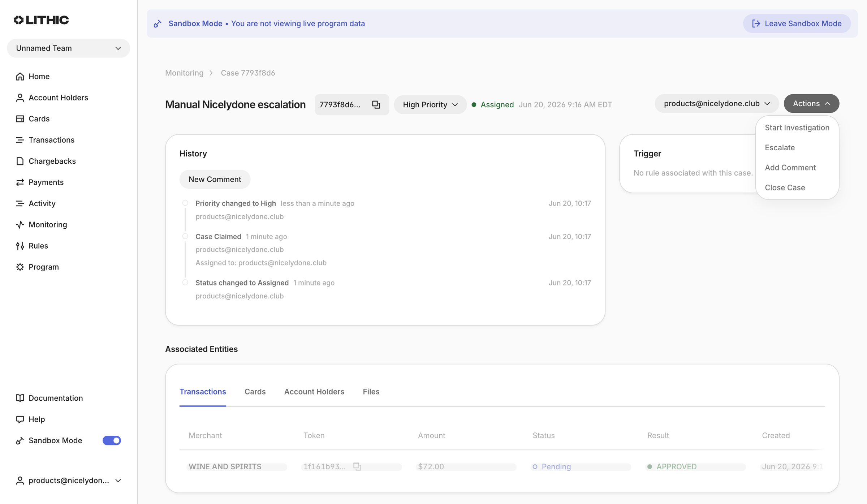Navigate to Account Holders page
The width and height of the screenshot is (867, 504).
58,98
